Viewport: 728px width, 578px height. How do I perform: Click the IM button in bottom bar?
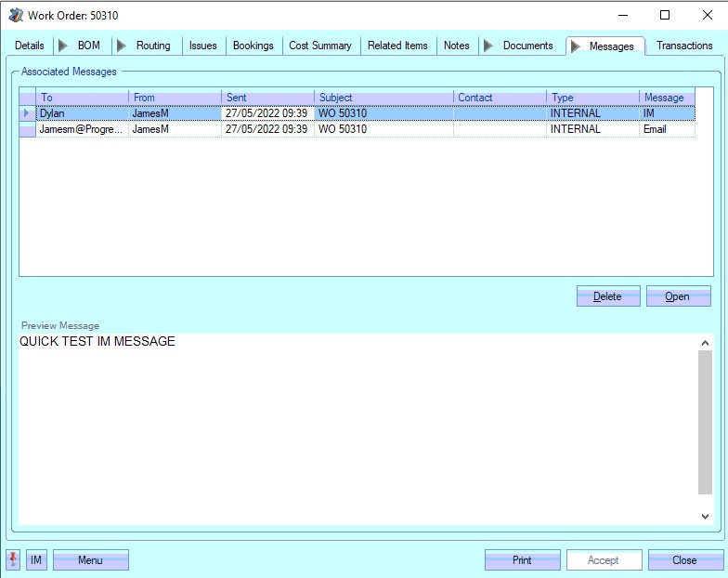pos(36,560)
